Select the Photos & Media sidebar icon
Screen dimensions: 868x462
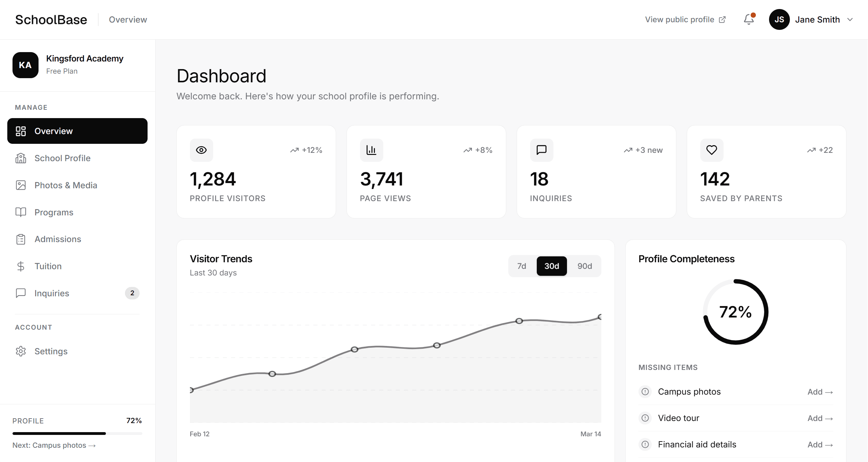[21, 185]
